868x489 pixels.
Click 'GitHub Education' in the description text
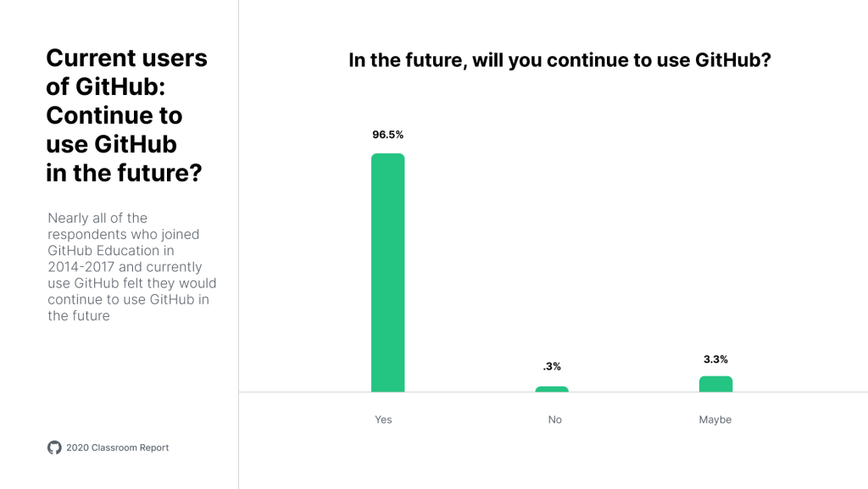[103, 251]
